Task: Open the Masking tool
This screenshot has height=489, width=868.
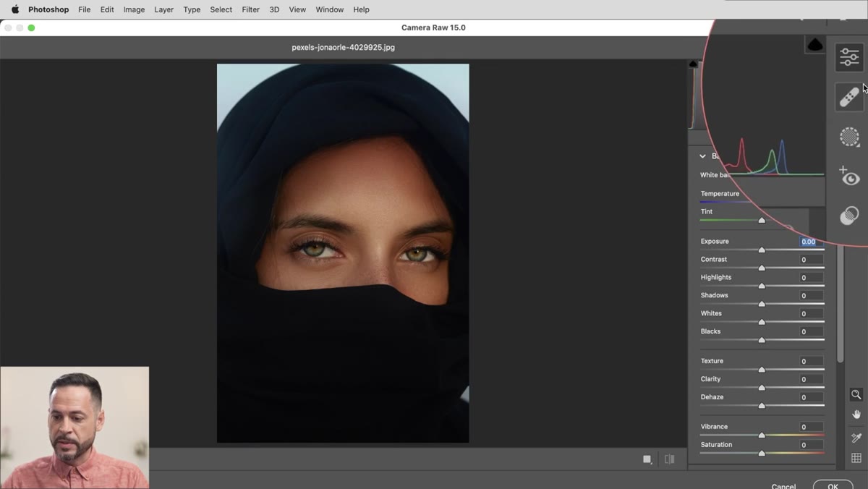Action: (849, 137)
